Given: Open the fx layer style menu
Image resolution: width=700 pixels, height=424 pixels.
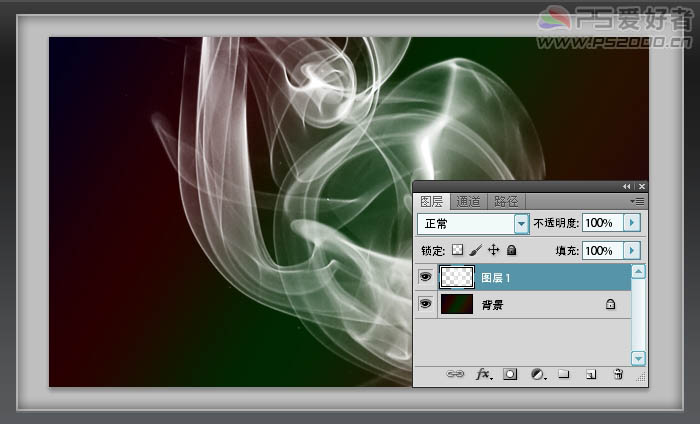Looking at the screenshot, I should click(x=483, y=374).
